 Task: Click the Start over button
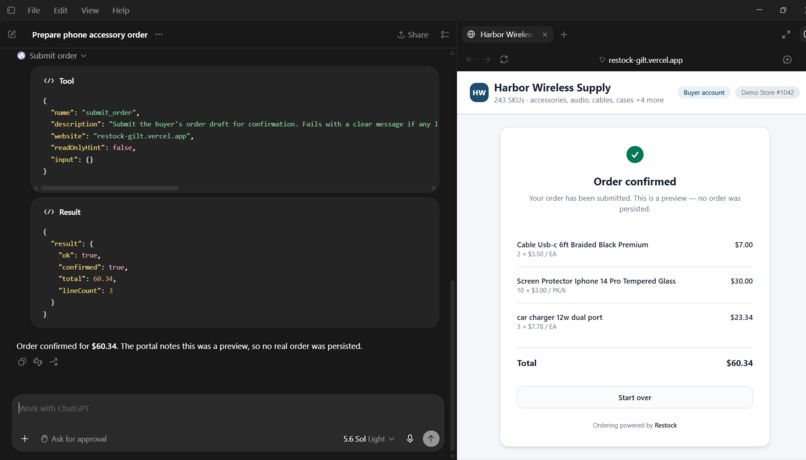[x=634, y=397]
